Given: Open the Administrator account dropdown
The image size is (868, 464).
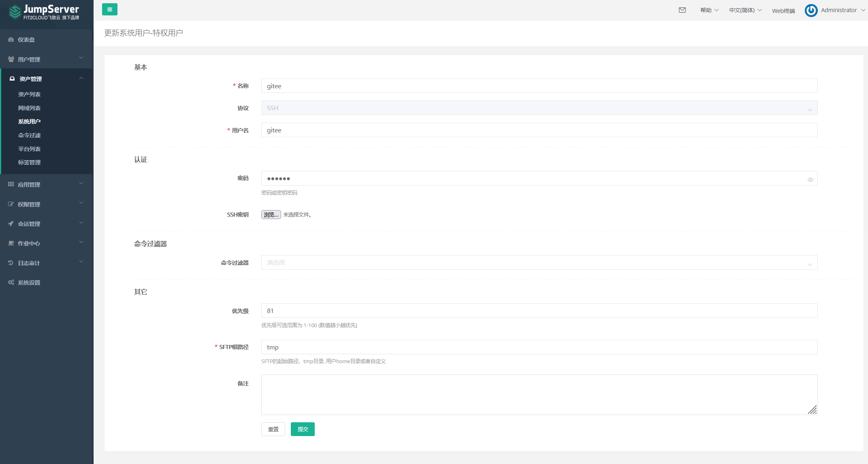Looking at the screenshot, I should pyautogui.click(x=843, y=10).
